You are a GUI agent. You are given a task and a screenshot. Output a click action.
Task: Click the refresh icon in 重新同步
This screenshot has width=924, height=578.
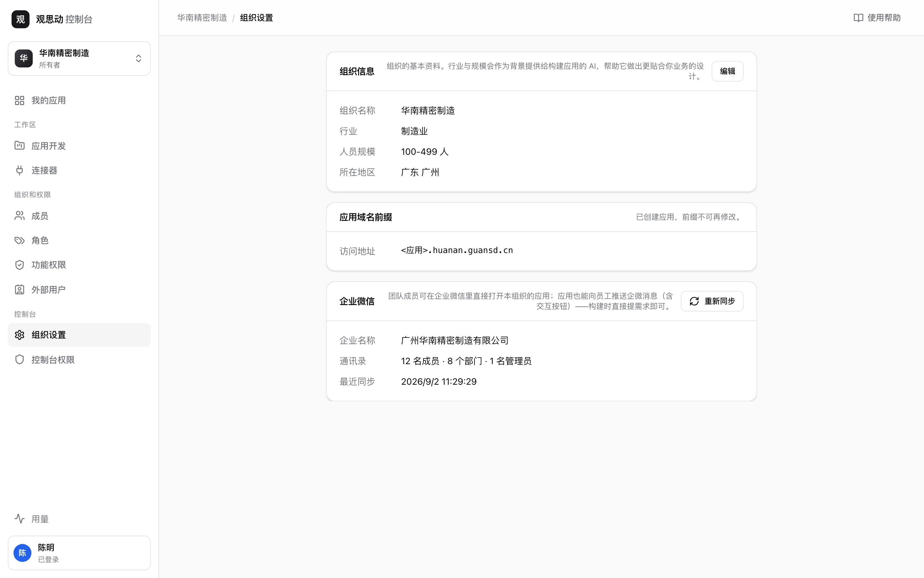pyautogui.click(x=694, y=301)
